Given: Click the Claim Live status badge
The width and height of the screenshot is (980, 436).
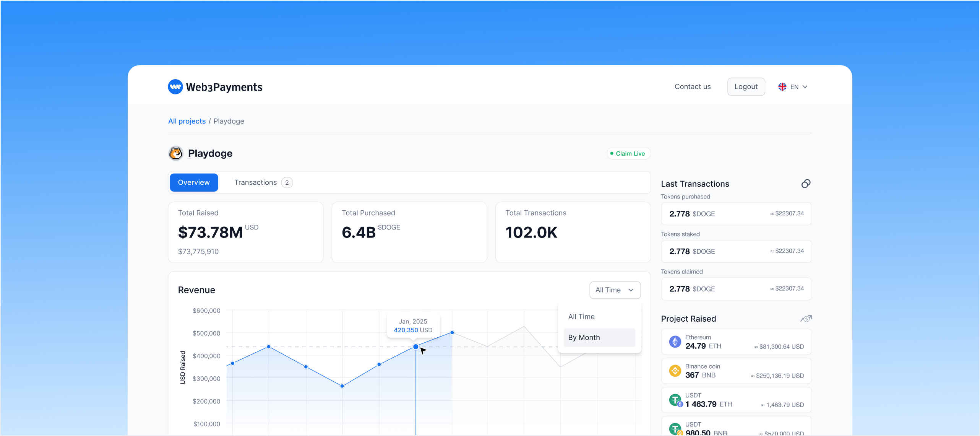Looking at the screenshot, I should (628, 153).
